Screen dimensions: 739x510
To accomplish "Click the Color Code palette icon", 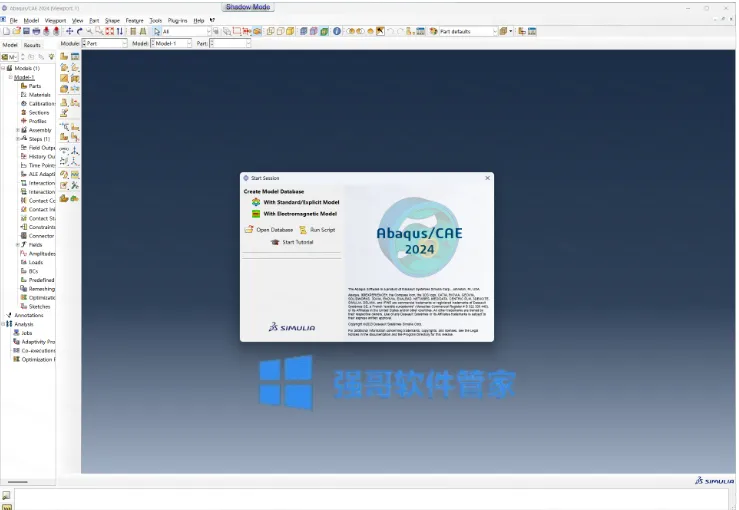I will 433,31.
